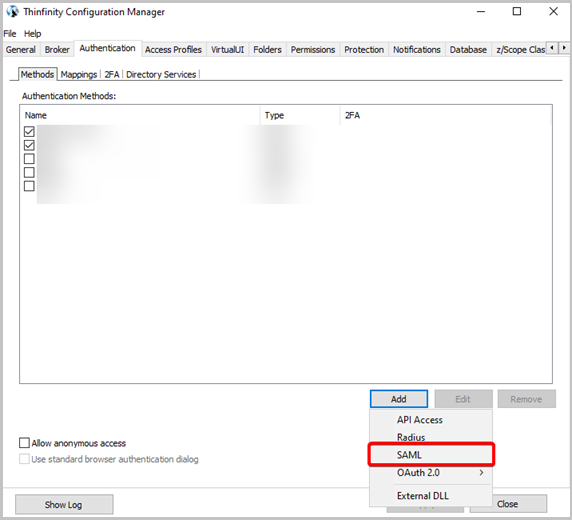
Task: Open the File menu
Action: tap(10, 34)
